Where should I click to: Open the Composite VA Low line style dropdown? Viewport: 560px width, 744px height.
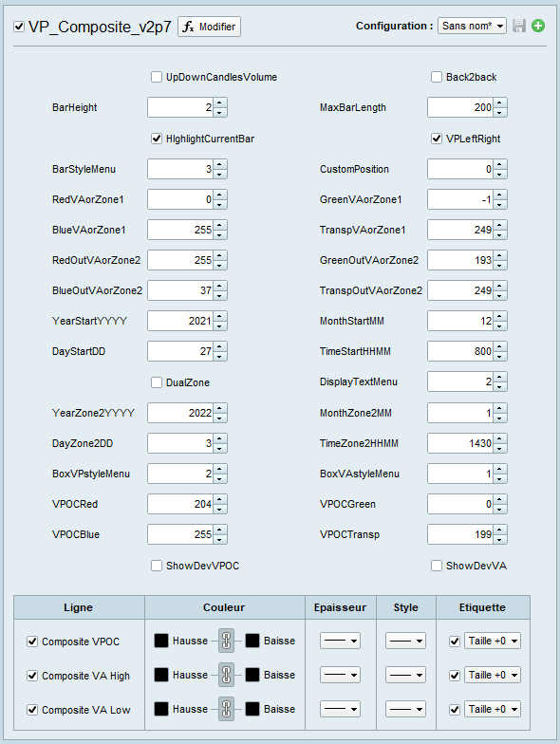point(406,709)
